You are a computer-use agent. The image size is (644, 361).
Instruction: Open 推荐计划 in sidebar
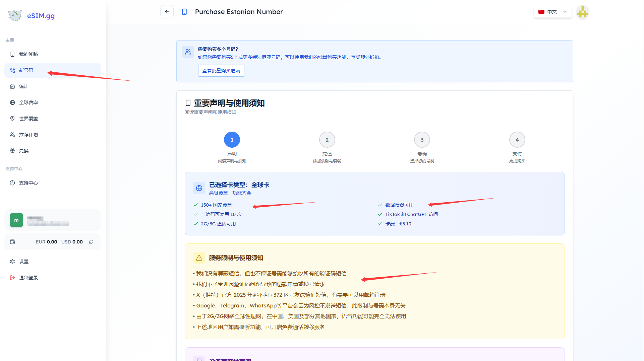tap(28, 135)
